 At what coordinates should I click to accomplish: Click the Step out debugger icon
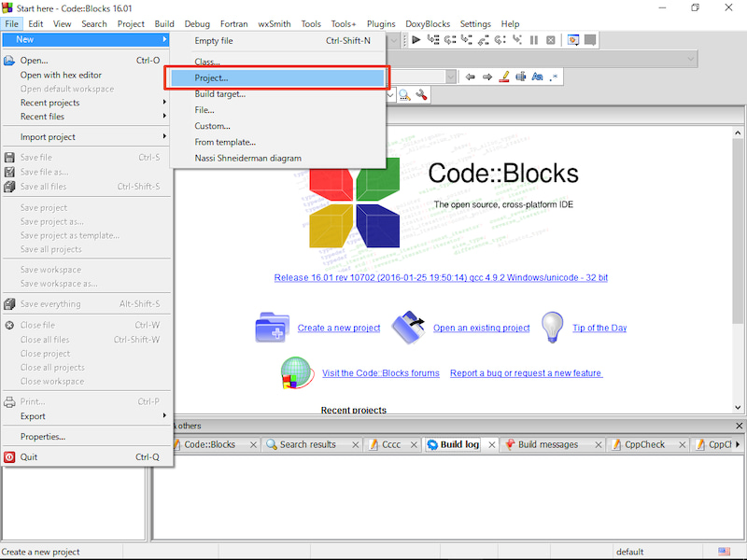click(484, 40)
